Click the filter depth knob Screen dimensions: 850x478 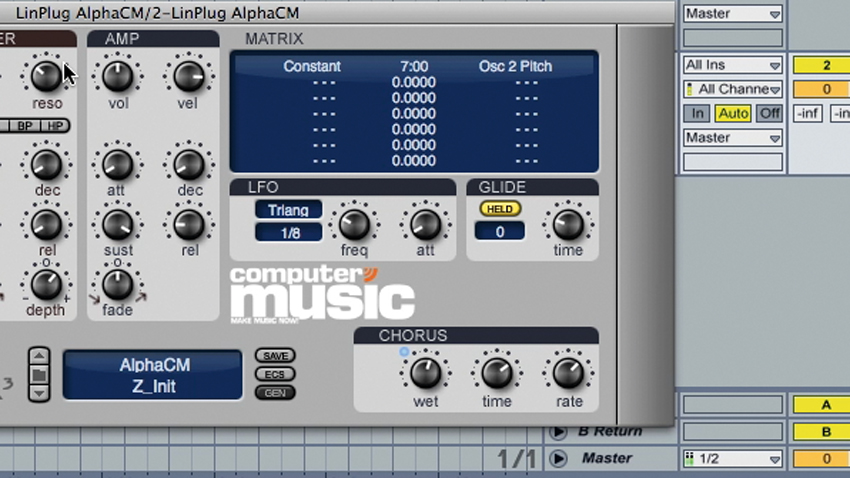coord(46,285)
